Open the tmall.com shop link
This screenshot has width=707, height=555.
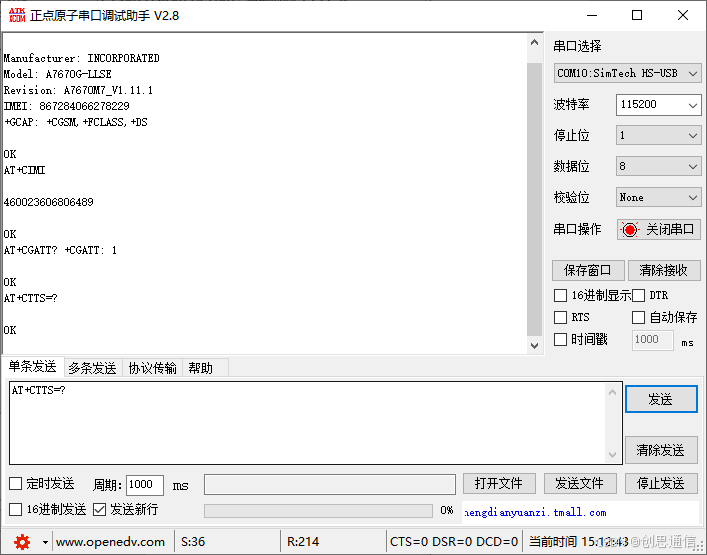(x=535, y=513)
